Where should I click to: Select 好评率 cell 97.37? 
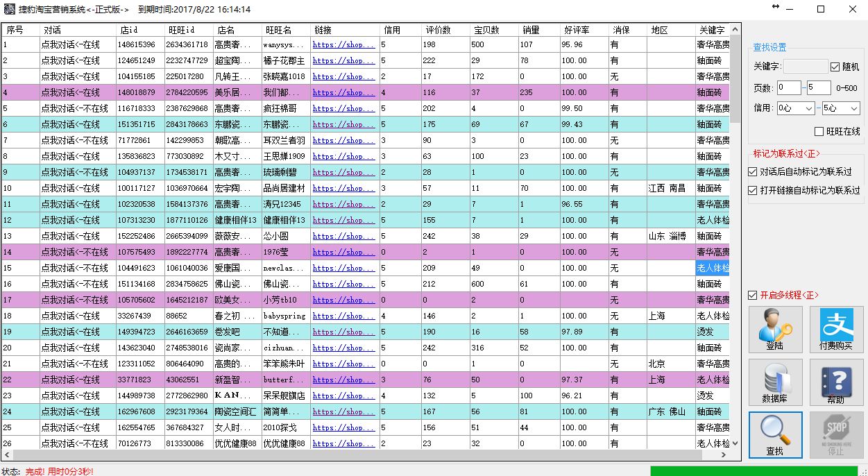(x=584, y=380)
